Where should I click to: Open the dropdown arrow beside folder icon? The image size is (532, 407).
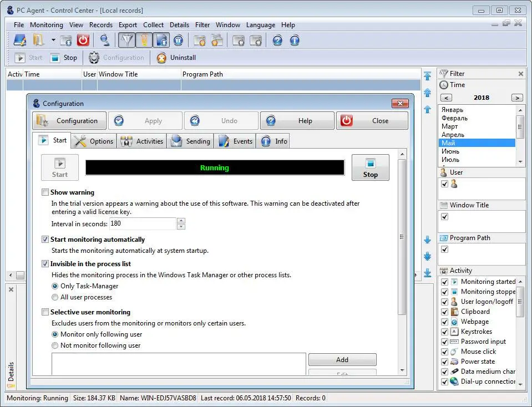[x=53, y=40]
